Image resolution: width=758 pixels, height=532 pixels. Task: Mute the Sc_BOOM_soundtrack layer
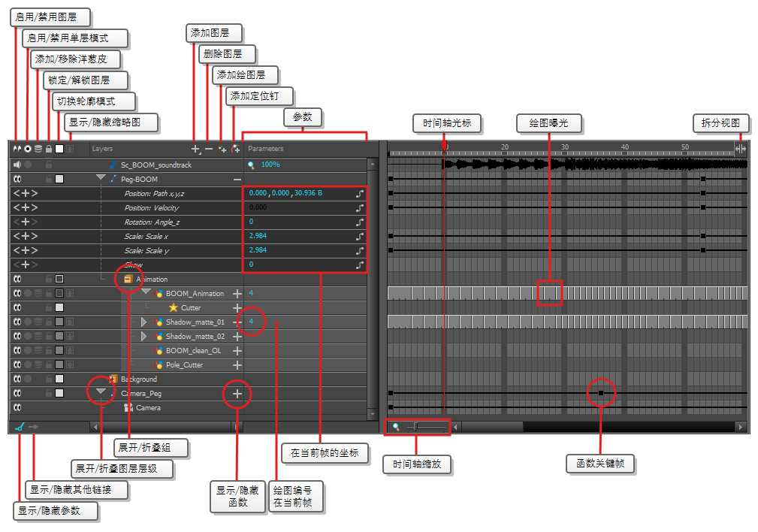click(17, 165)
